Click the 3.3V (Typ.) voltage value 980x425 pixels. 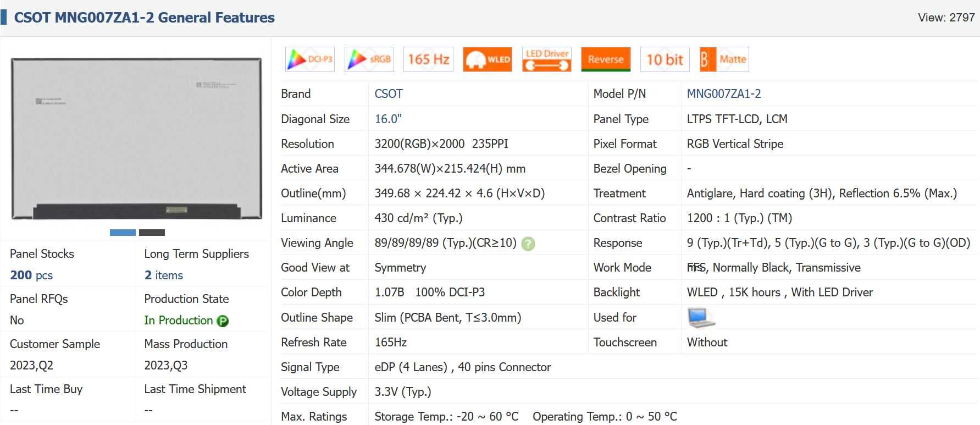coord(403,392)
